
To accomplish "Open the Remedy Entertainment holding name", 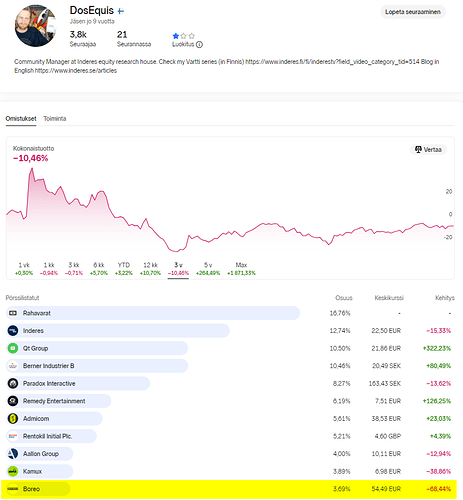I will point(54,401).
